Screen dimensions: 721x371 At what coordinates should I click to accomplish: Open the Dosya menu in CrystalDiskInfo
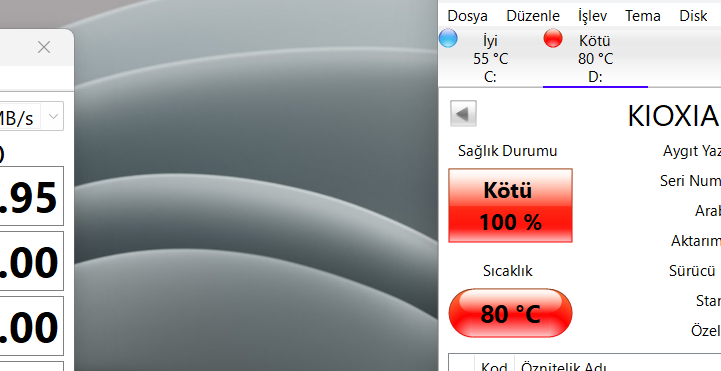(x=467, y=16)
